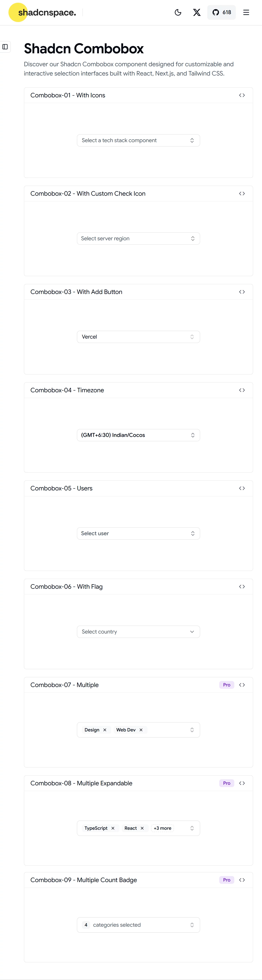Viewport: 262px width, 980px height.
Task: View code for Combobox-02 Custom Check Icon
Action: pyautogui.click(x=242, y=194)
